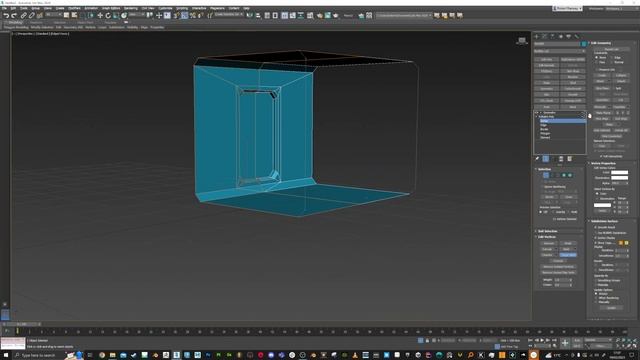Click Pin Stack icon below modifier stack
640x360 pixels.
pos(537,159)
